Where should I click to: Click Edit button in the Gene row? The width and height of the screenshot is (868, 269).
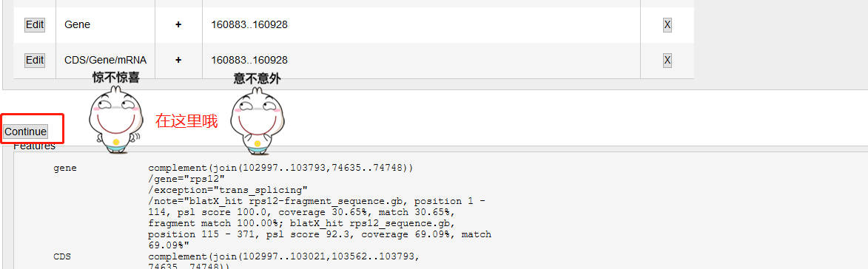34,25
